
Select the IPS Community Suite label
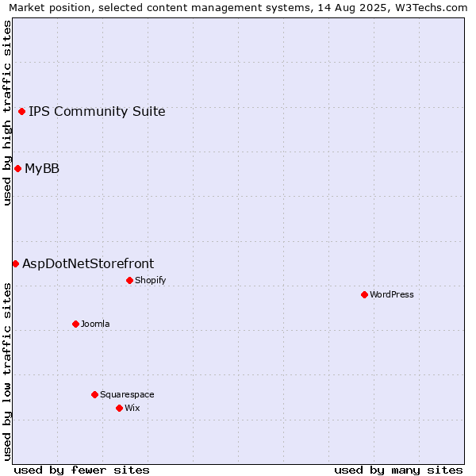(97, 111)
